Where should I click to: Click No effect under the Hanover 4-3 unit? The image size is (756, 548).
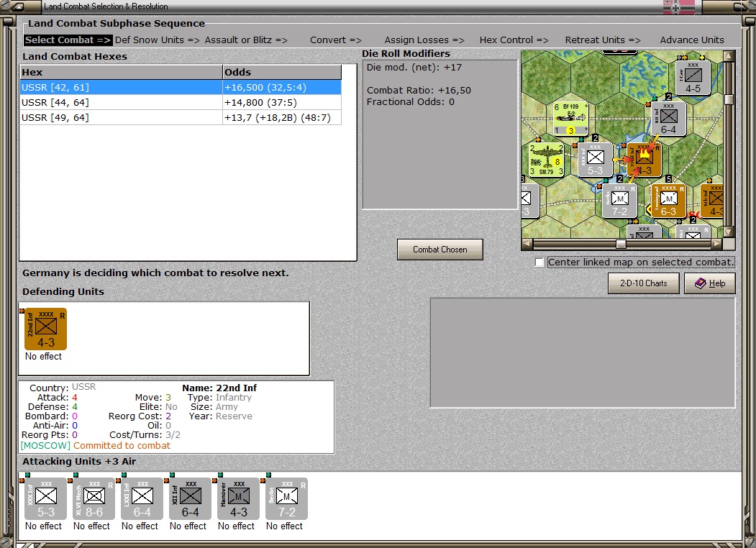tap(236, 526)
